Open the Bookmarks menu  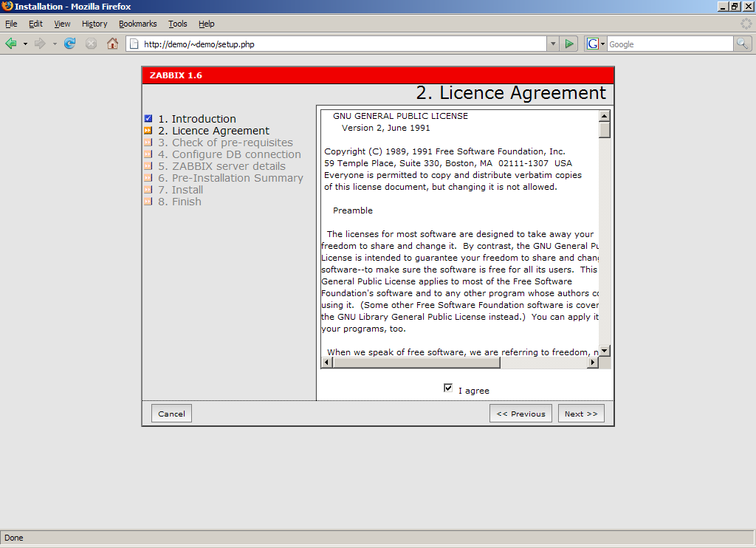(138, 24)
